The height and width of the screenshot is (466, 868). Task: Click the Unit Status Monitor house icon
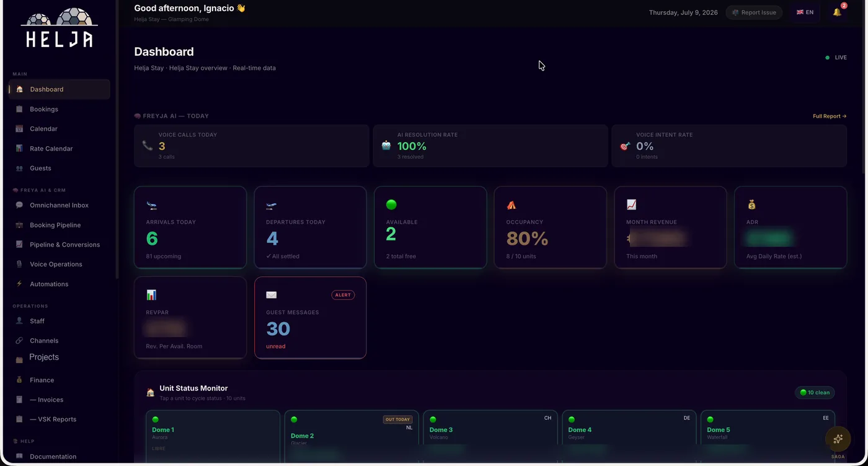[150, 392]
